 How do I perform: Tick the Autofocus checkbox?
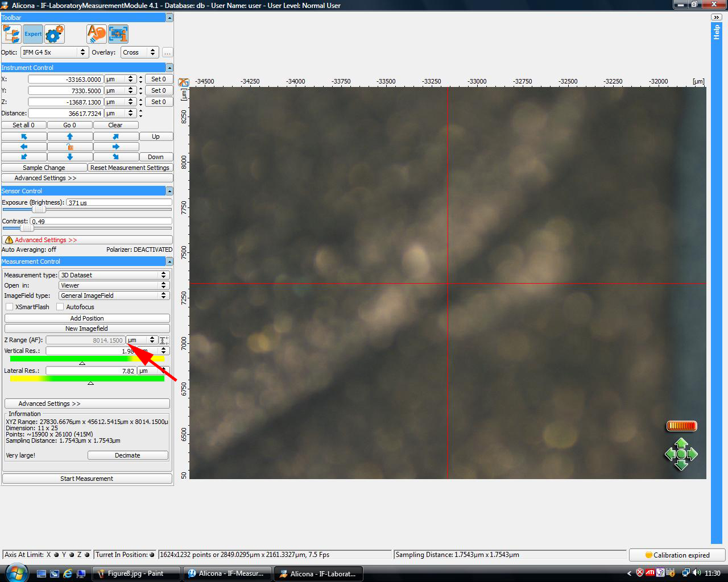[60, 307]
